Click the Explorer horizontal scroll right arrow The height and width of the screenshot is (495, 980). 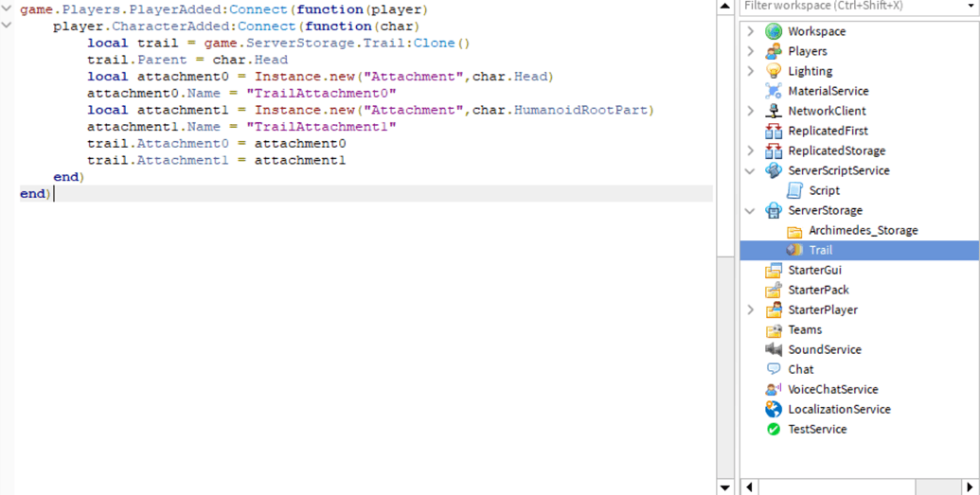coord(970,487)
